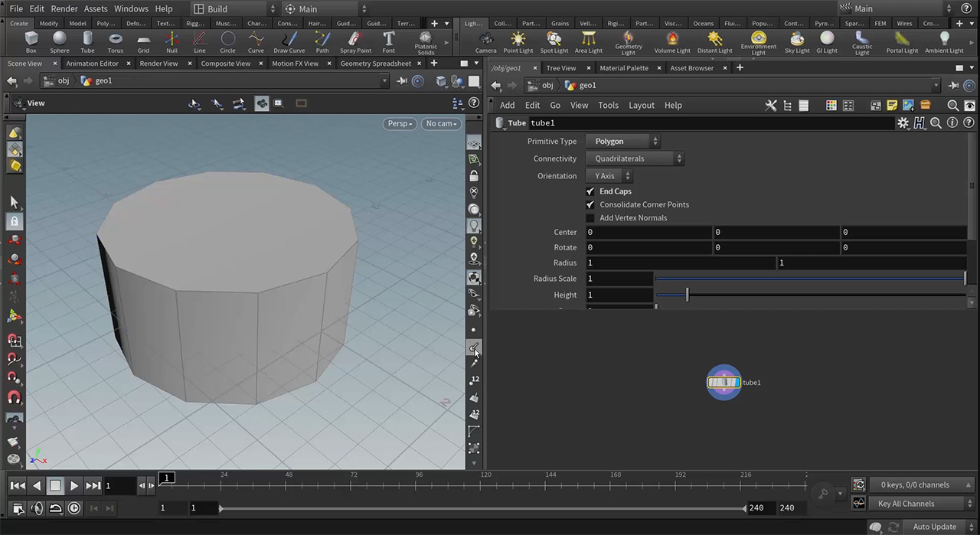Adjust the Height slider
The height and width of the screenshot is (535, 980).
tap(687, 295)
